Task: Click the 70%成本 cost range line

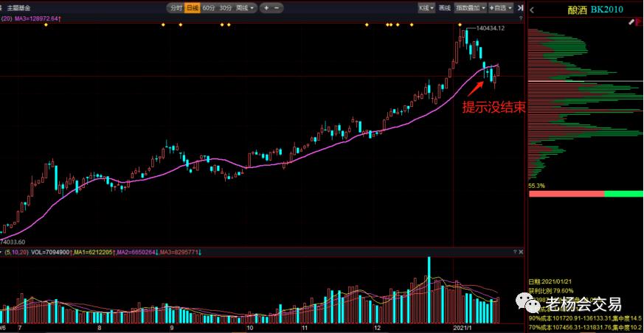Action: (x=586, y=327)
